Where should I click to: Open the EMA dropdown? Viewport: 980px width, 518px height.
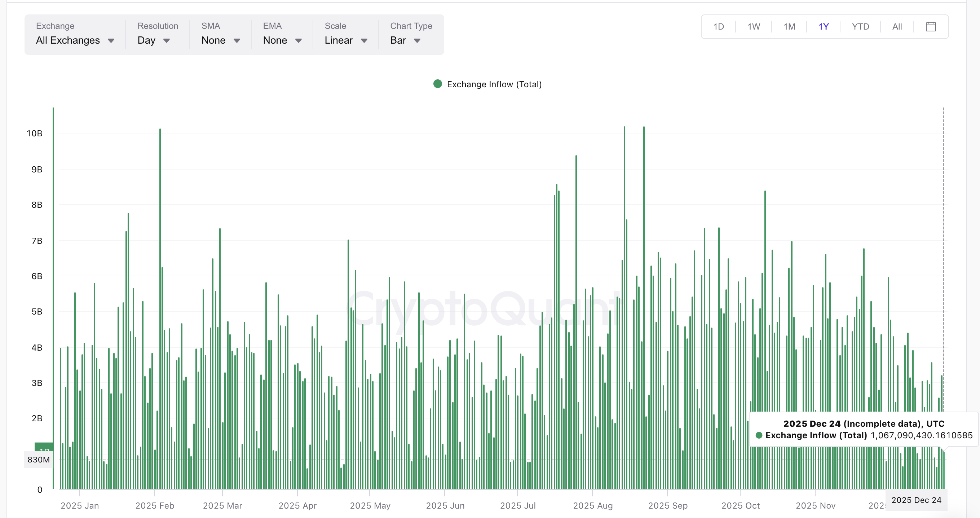282,40
